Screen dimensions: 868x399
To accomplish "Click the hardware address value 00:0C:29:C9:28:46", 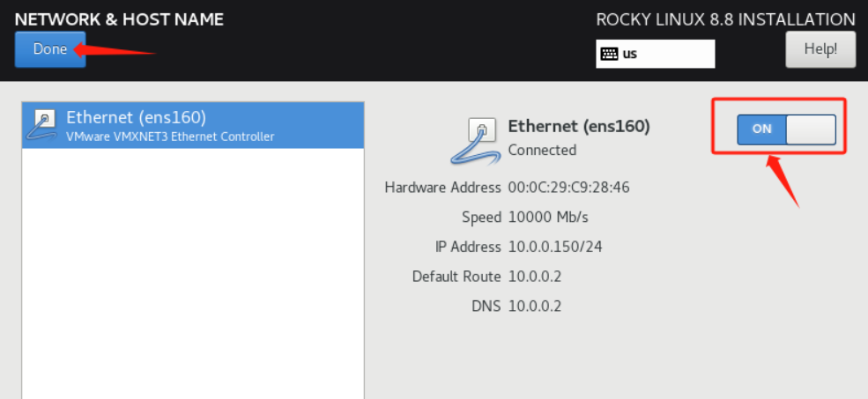I will coord(568,188).
